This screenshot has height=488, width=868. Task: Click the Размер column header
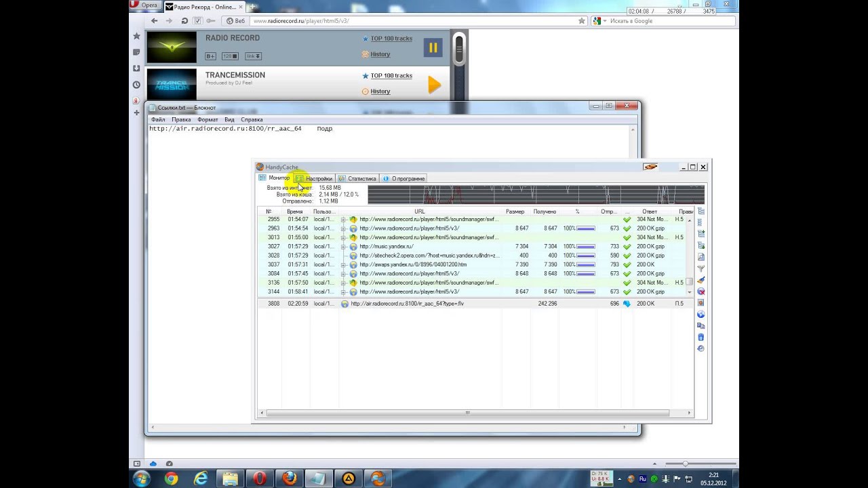point(515,211)
